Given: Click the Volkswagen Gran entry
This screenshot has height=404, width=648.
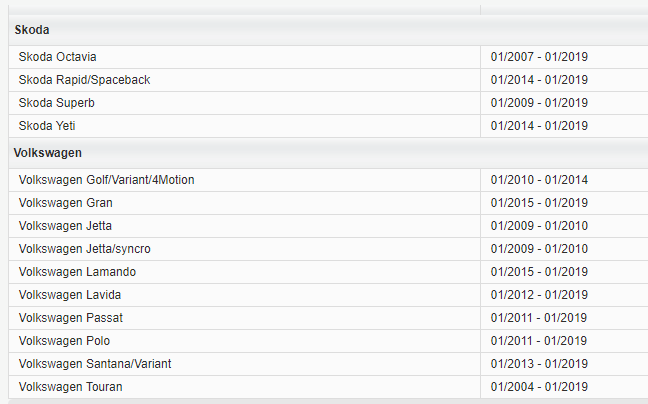Looking at the screenshot, I should [x=328, y=203].
